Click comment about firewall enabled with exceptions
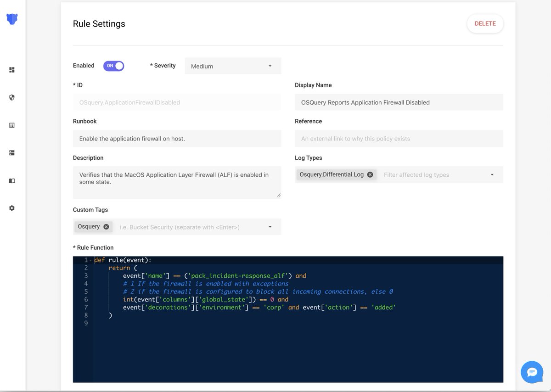The width and height of the screenshot is (551, 392). pos(206,284)
